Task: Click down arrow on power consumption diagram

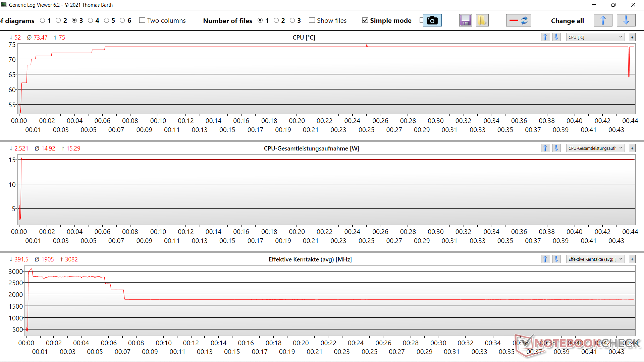Action: click(x=556, y=148)
